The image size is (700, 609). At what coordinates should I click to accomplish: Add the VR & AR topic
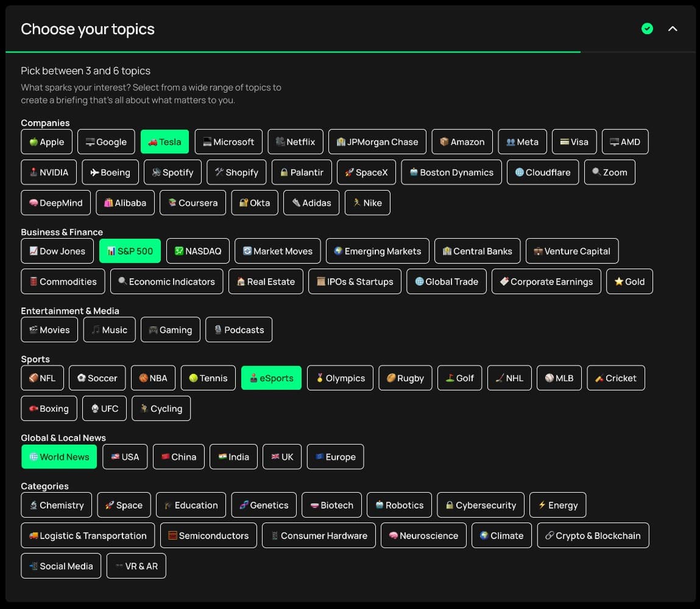coord(136,566)
